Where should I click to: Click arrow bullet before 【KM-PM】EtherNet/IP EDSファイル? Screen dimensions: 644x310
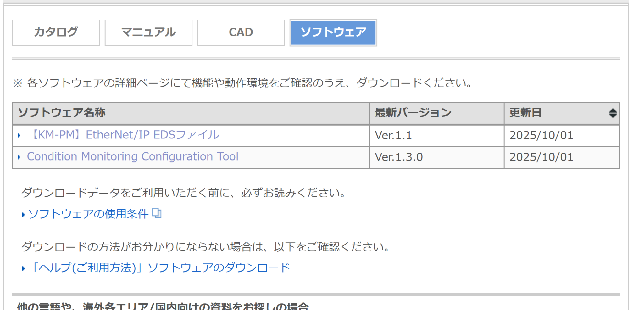pos(19,136)
